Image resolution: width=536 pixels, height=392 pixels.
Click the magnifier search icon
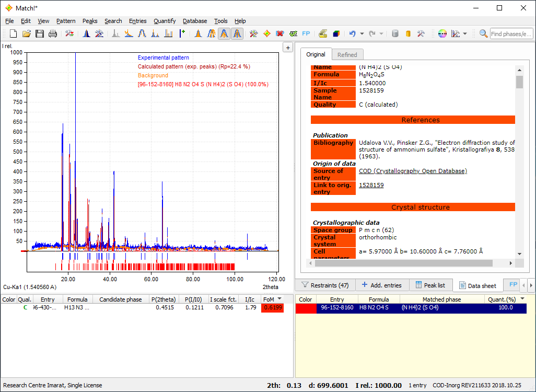(x=484, y=34)
